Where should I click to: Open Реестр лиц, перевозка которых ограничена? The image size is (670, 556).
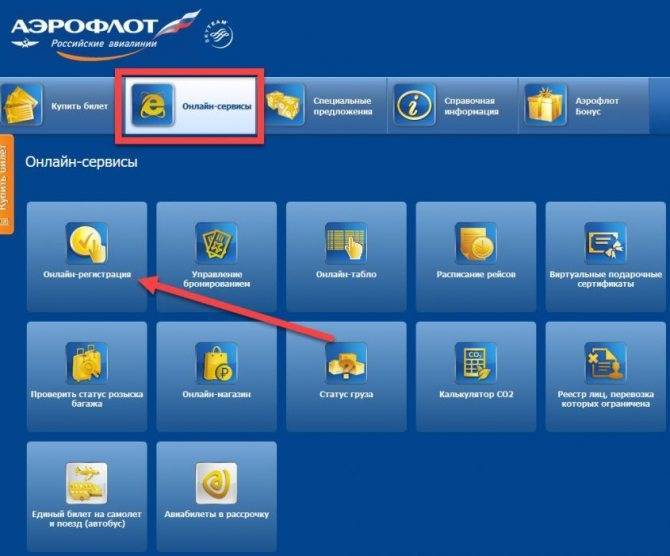(x=605, y=399)
